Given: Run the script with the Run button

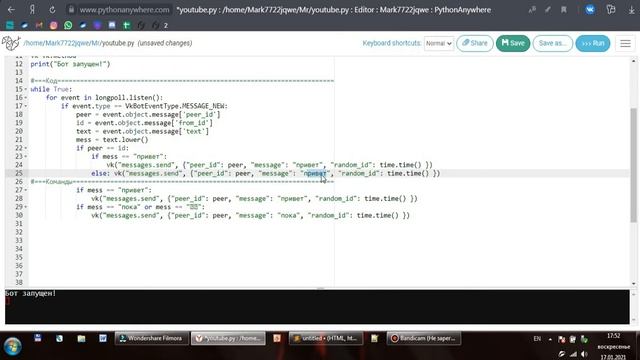Looking at the screenshot, I should click(593, 43).
